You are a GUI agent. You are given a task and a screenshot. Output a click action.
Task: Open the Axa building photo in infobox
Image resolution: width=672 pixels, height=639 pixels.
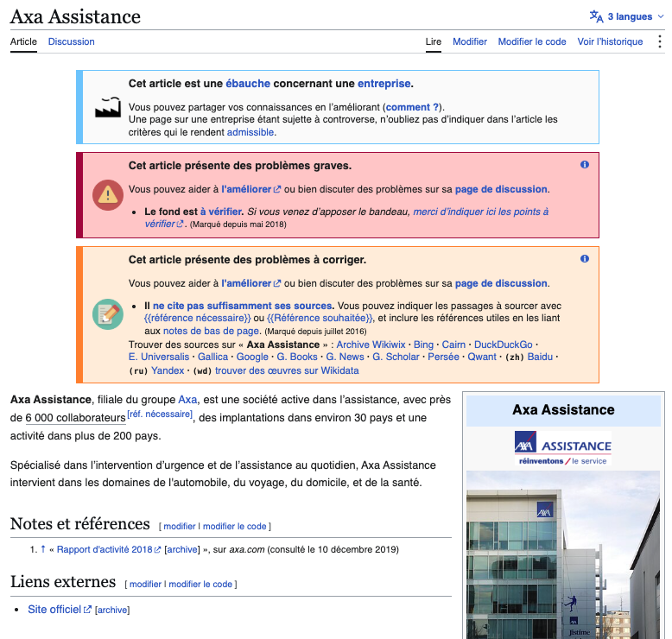(563, 554)
